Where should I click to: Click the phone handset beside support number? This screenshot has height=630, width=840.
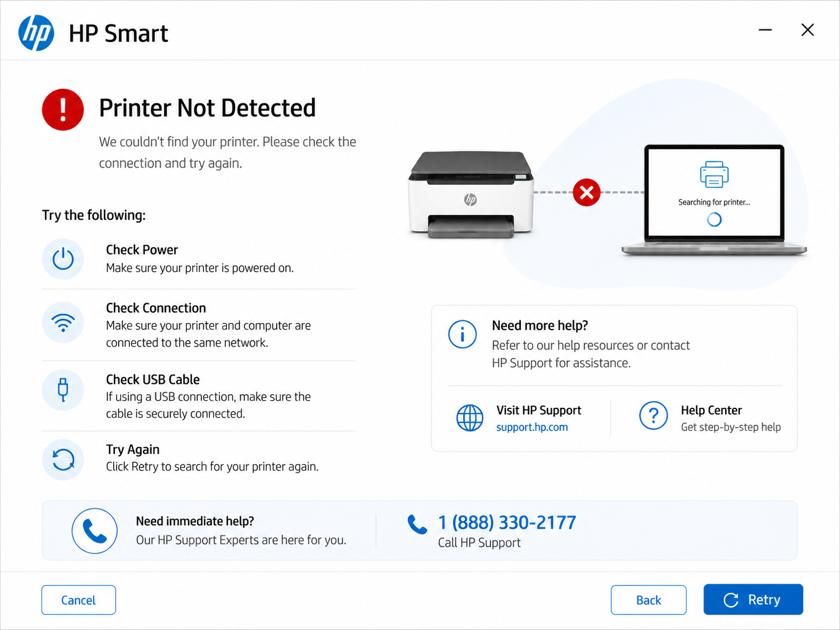click(417, 524)
